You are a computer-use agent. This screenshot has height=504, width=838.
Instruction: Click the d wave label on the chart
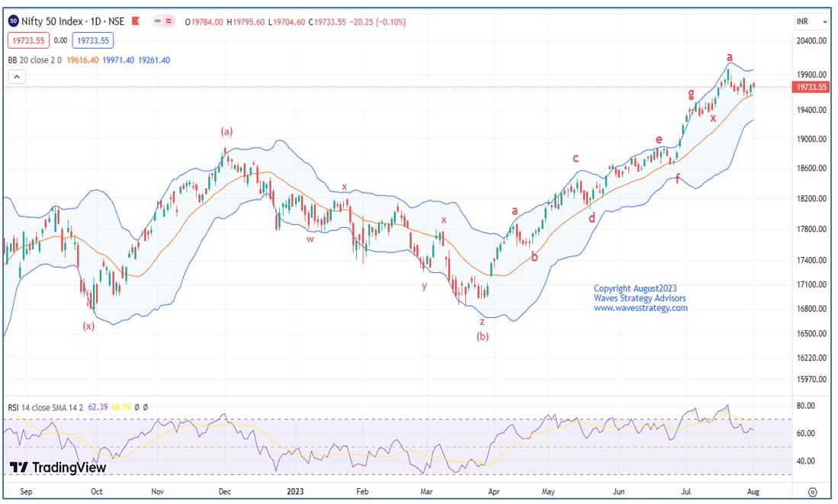(x=592, y=218)
